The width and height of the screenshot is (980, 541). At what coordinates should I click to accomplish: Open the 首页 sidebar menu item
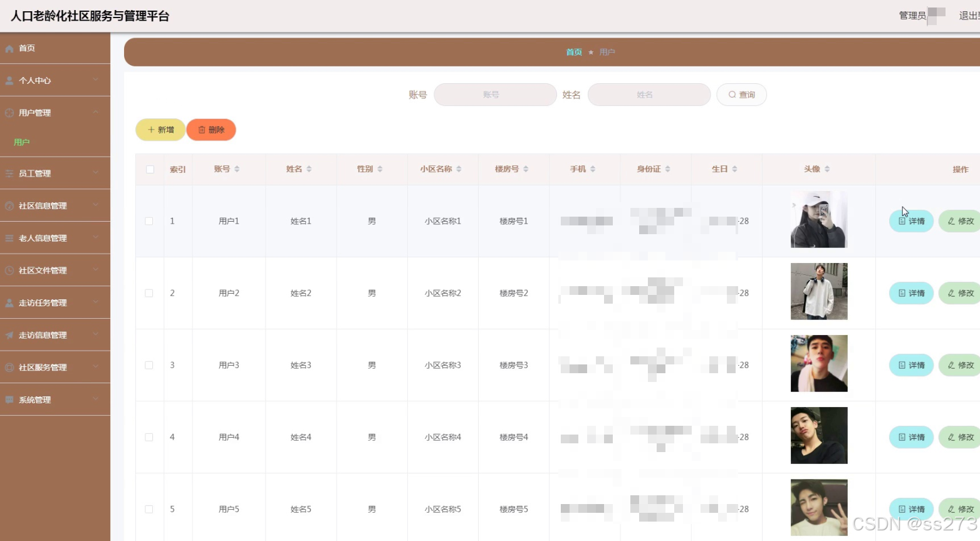point(55,48)
